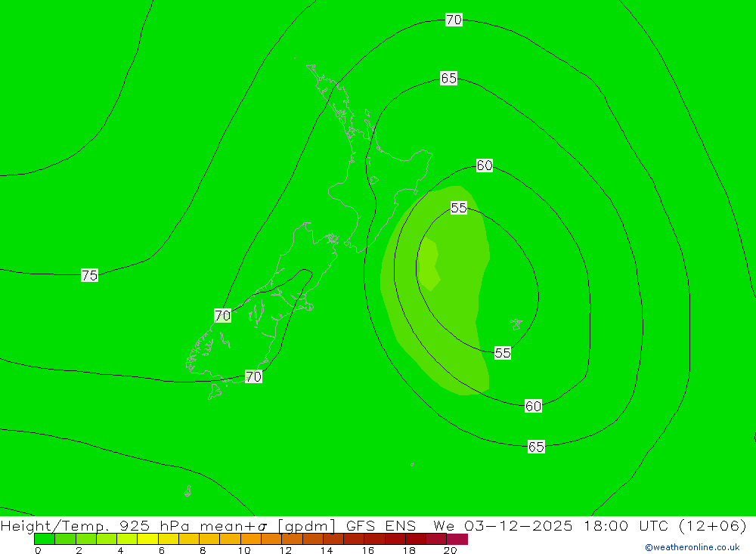Click the "(12+06)" forecast run text
This screenshot has height=554, width=756.
[713, 525]
